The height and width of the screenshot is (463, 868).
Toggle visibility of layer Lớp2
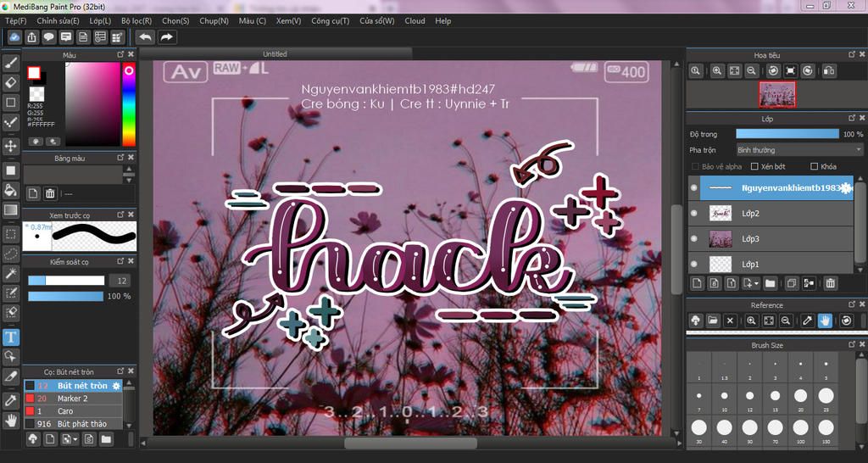point(693,213)
